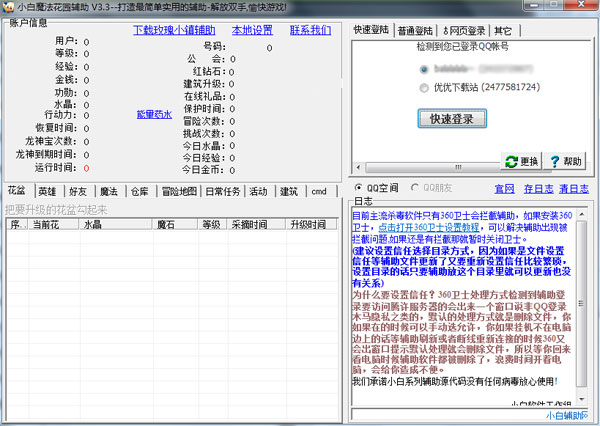Select the QQ空间 radio button
The image size is (600, 426).
[358, 188]
